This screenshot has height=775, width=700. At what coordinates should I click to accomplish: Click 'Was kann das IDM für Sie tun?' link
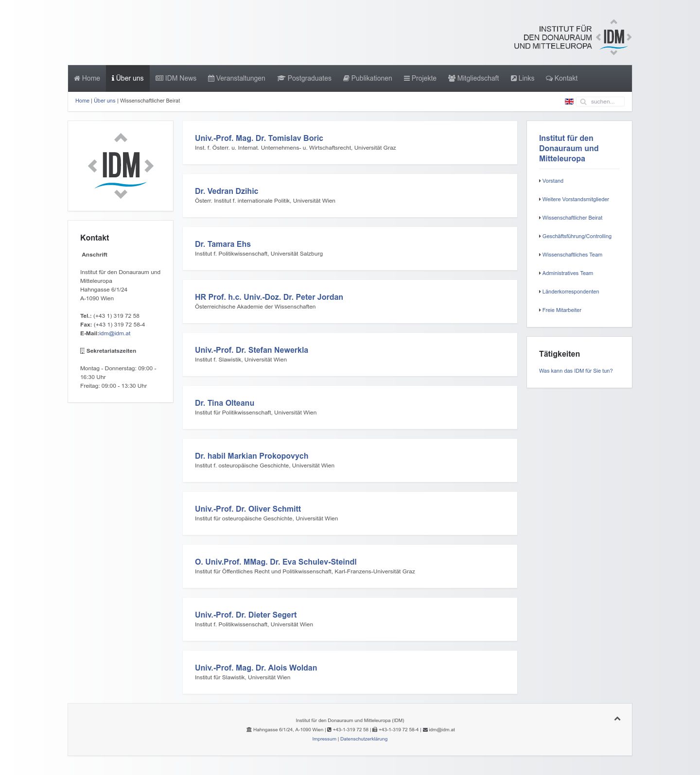click(576, 371)
